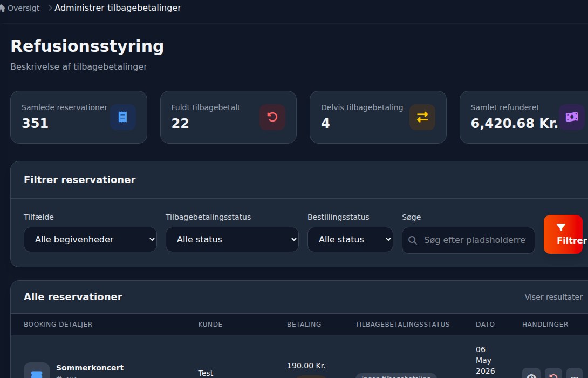588x378 pixels.
Task: Click the 351 total reservations value
Action: point(35,123)
